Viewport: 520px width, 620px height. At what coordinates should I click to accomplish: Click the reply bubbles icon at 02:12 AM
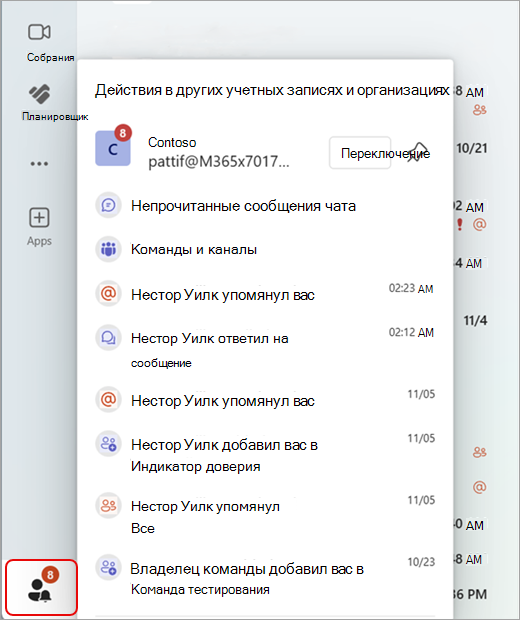point(108,338)
